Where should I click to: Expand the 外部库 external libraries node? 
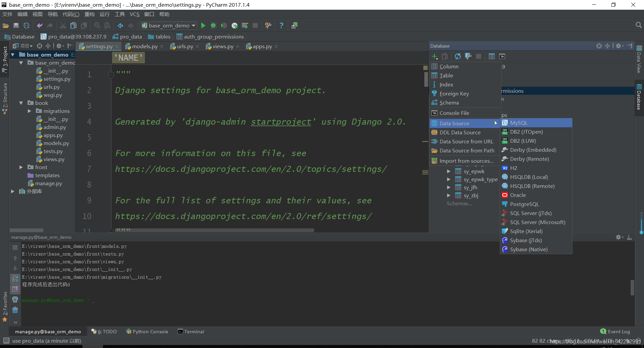tap(13, 191)
